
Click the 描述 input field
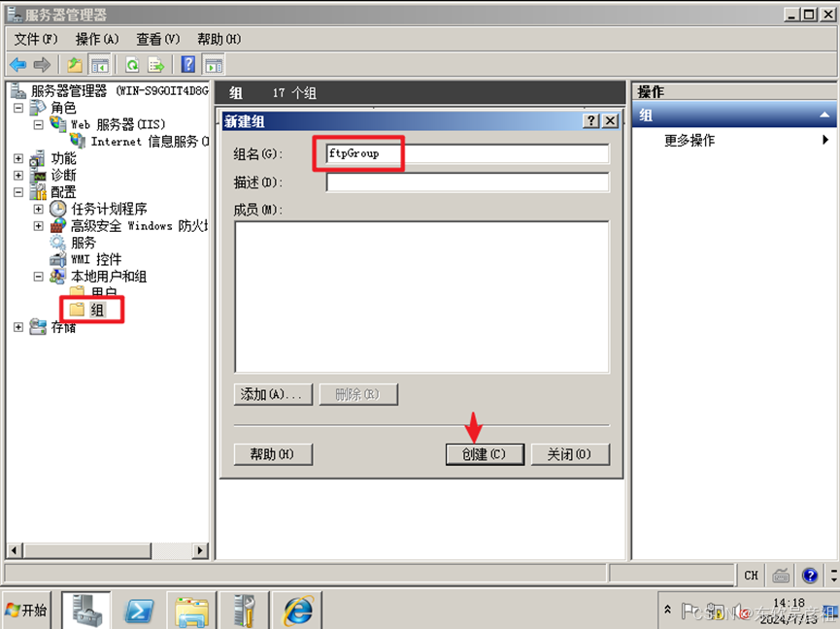point(467,182)
